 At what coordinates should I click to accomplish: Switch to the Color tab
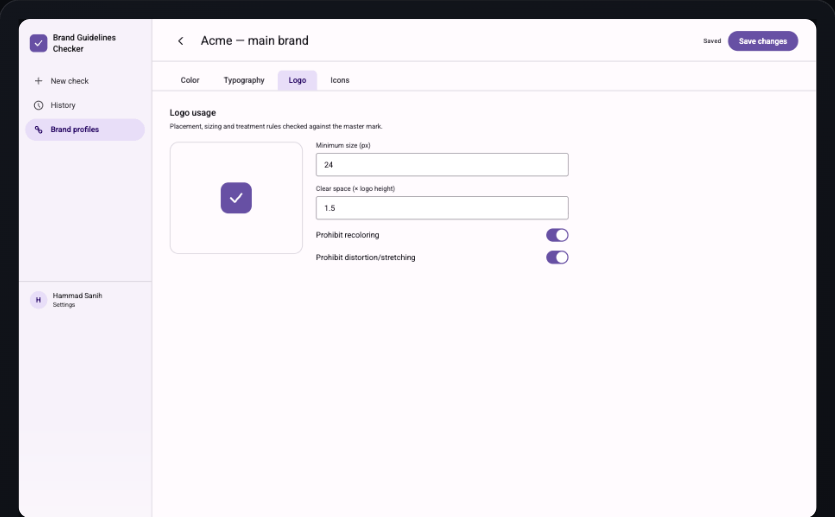click(x=190, y=80)
